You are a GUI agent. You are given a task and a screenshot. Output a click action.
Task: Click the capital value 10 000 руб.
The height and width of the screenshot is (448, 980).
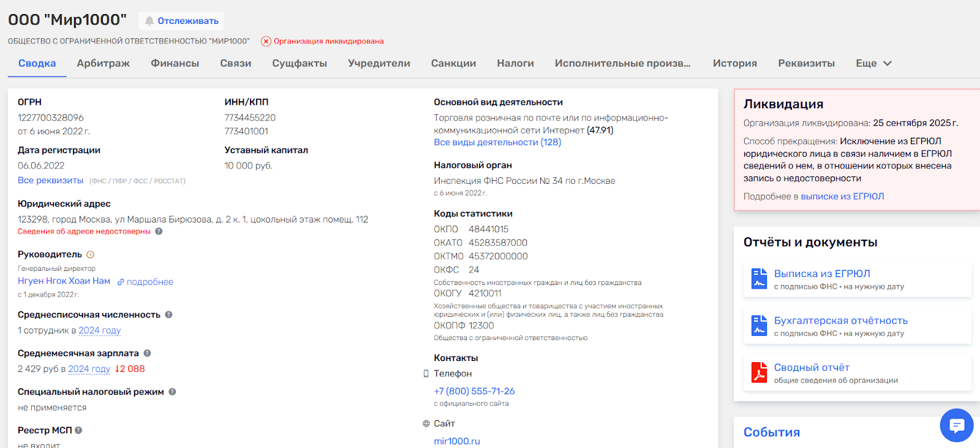pos(249,165)
